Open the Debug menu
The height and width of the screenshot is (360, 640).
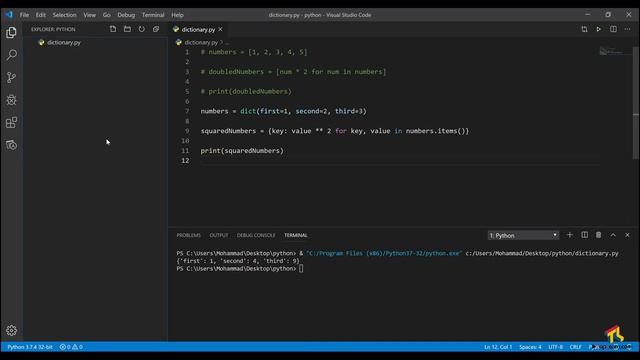tap(126, 15)
